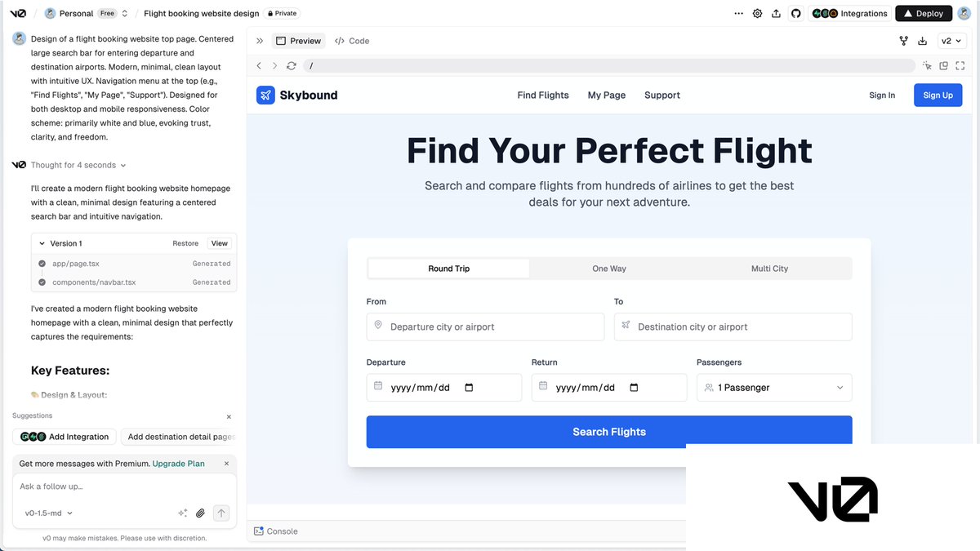Click the Sign In link
This screenshot has width=980, height=551.
click(x=882, y=96)
